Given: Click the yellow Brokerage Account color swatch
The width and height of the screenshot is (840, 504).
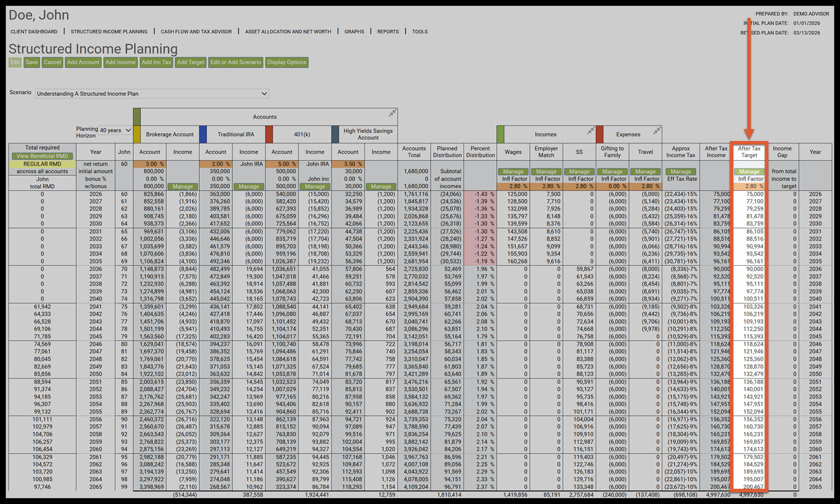Looking at the screenshot, I should tap(136, 134).
